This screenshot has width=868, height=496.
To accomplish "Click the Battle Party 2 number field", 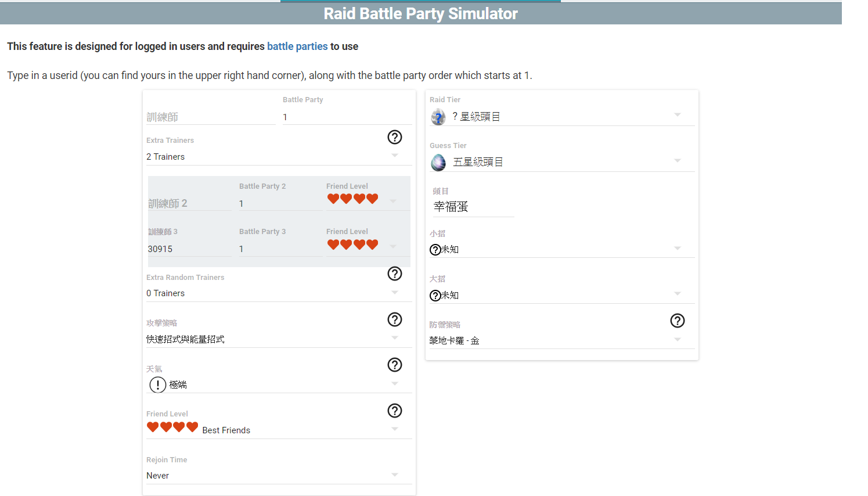I will pyautogui.click(x=279, y=204).
